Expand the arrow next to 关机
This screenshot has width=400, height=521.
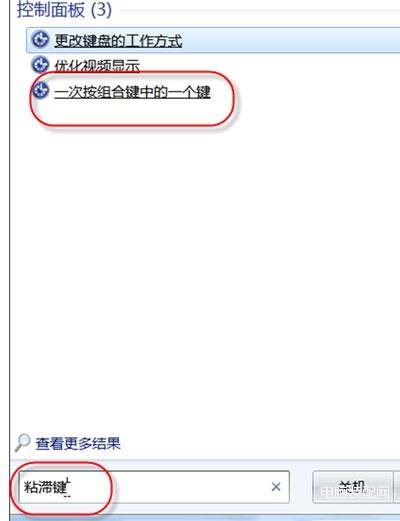tap(397, 487)
